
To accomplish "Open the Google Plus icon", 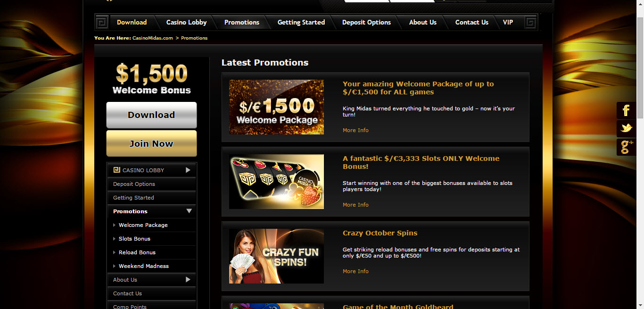I will coord(626,147).
